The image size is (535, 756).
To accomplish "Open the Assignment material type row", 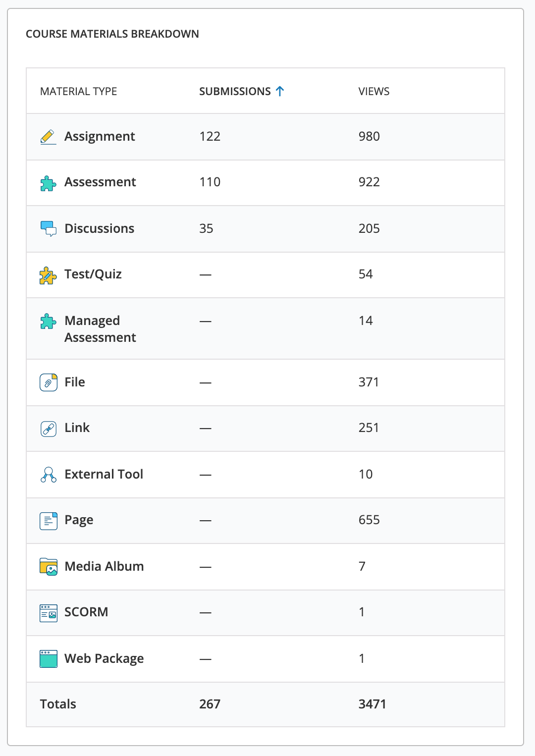I will 100,137.
